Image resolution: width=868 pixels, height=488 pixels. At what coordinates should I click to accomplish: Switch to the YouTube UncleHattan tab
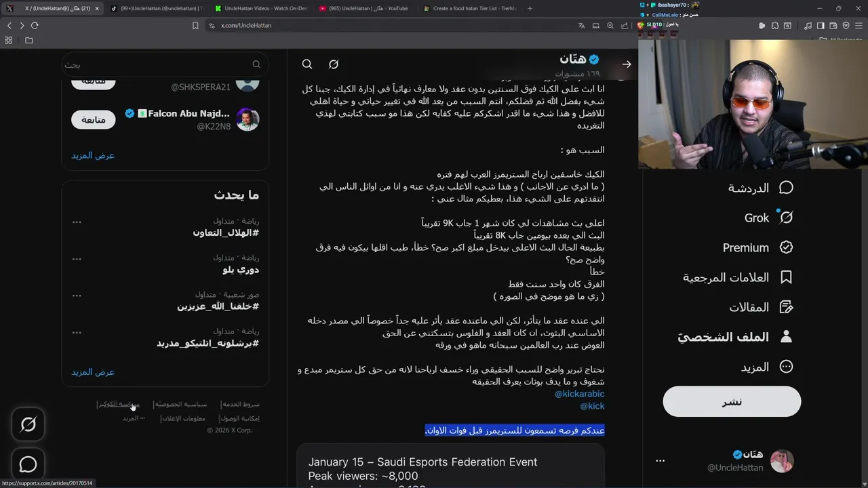click(365, 8)
